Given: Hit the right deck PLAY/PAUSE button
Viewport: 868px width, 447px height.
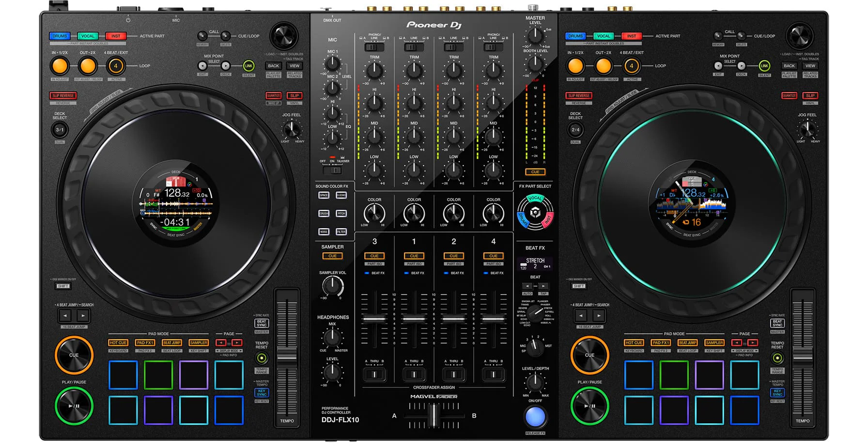Looking at the screenshot, I should pyautogui.click(x=589, y=406).
